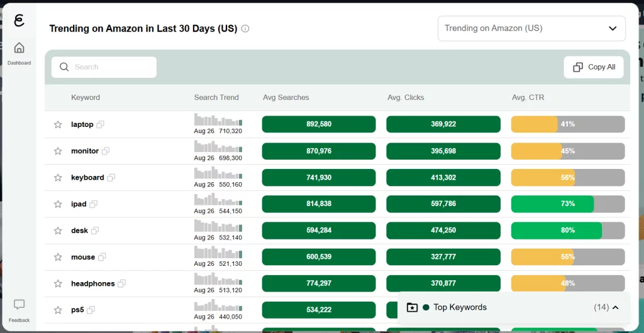The height and width of the screenshot is (333, 644).
Task: Click the monitor 45% CTR bar
Action: (568, 151)
